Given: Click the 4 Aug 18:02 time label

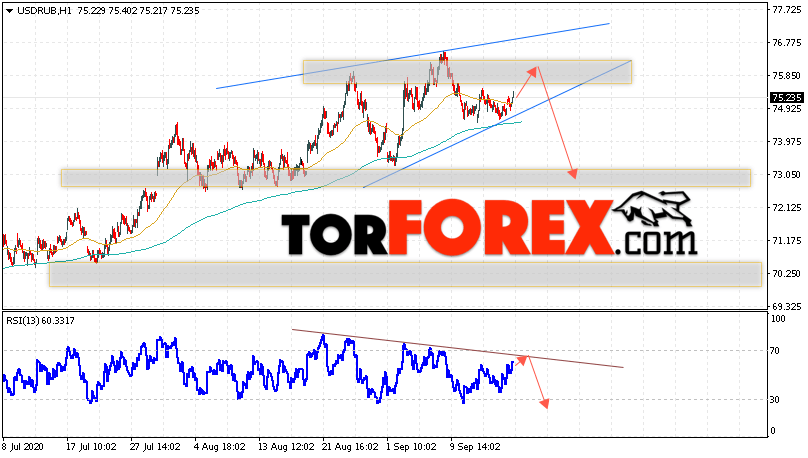Looking at the screenshot, I should click(x=220, y=447).
